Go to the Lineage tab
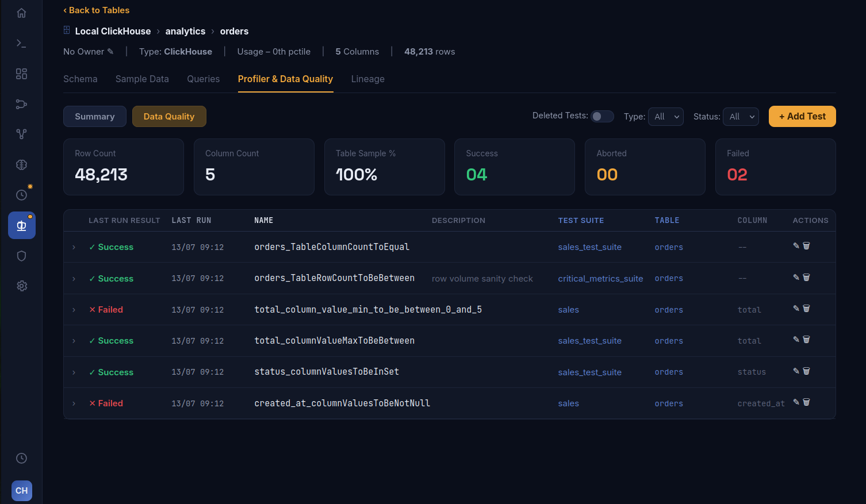This screenshot has height=504, width=866. tap(368, 79)
